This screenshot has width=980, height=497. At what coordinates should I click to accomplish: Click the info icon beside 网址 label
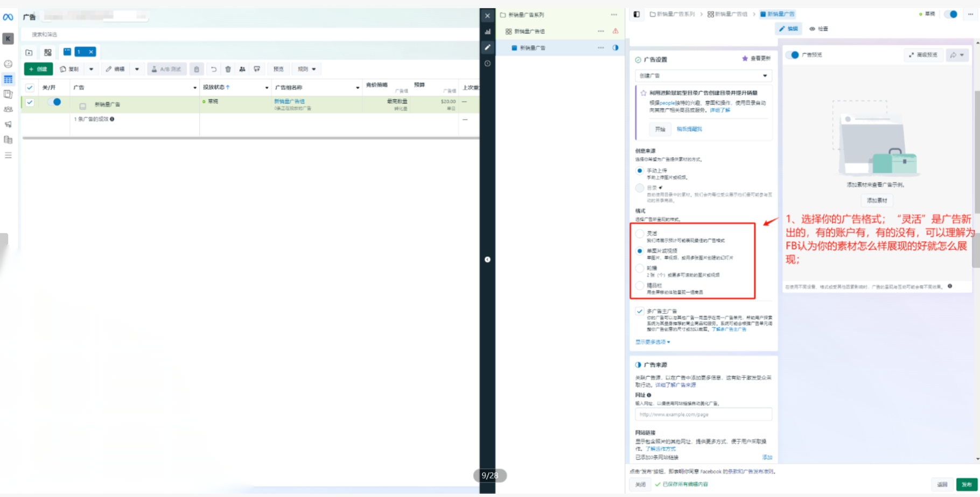tap(649, 395)
